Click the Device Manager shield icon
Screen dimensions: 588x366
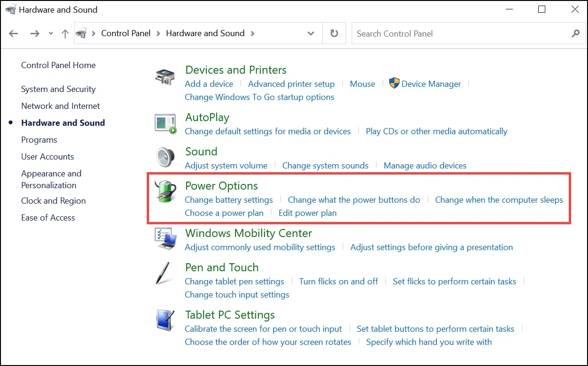394,84
